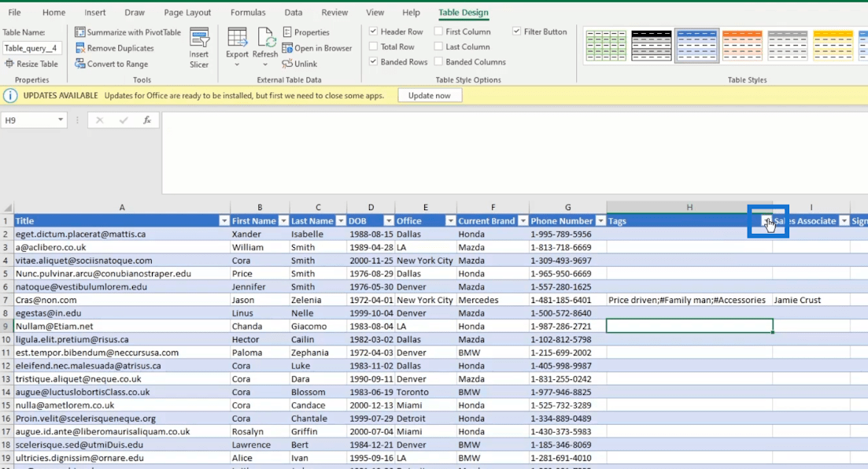Open the File tab
The height and width of the screenshot is (469, 868).
(x=14, y=12)
